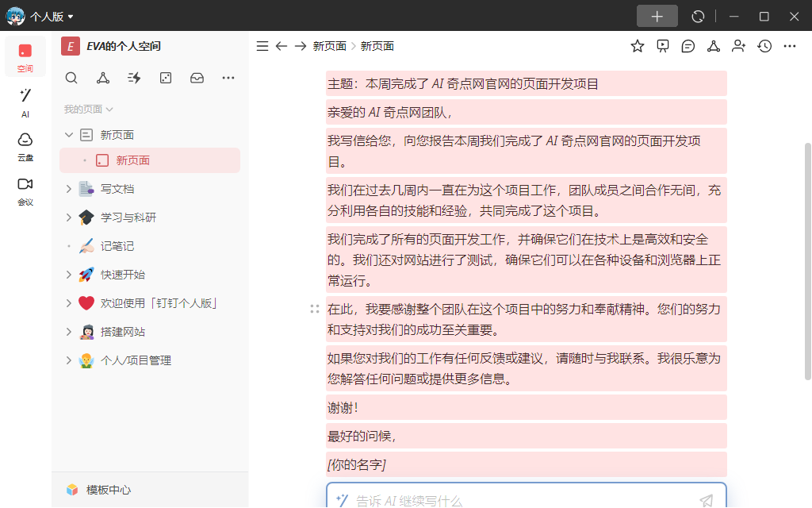Expand the 搭建网站 tree item

pos(68,332)
